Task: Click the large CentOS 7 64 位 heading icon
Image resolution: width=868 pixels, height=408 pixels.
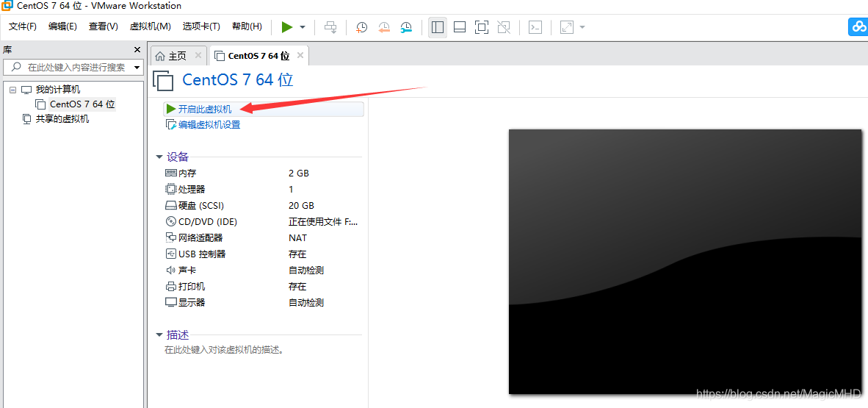Action: (163, 81)
